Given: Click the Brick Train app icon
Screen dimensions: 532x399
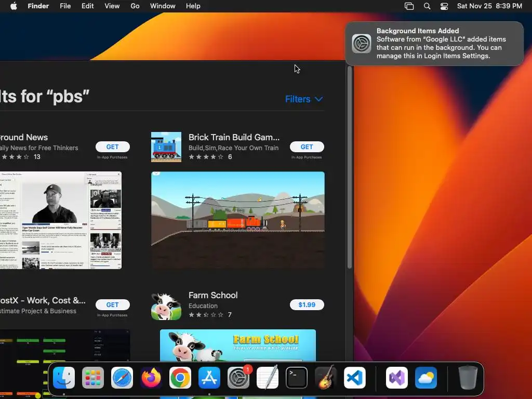Looking at the screenshot, I should 166,147.
